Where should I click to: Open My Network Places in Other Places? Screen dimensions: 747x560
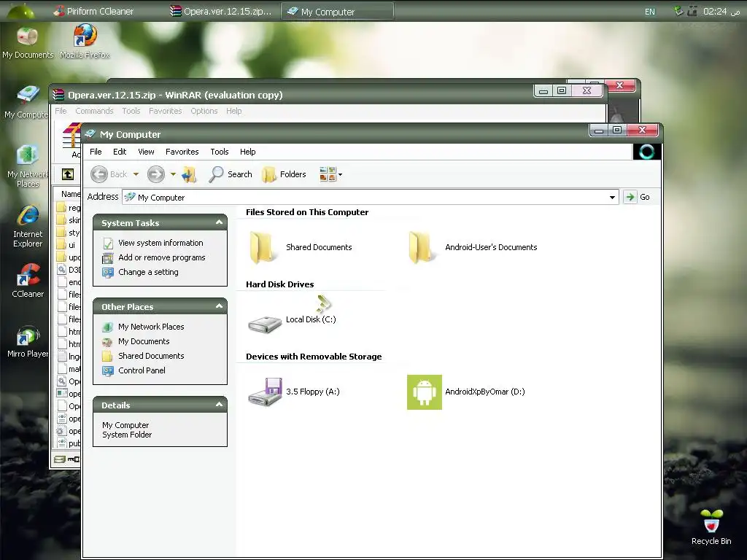point(151,327)
